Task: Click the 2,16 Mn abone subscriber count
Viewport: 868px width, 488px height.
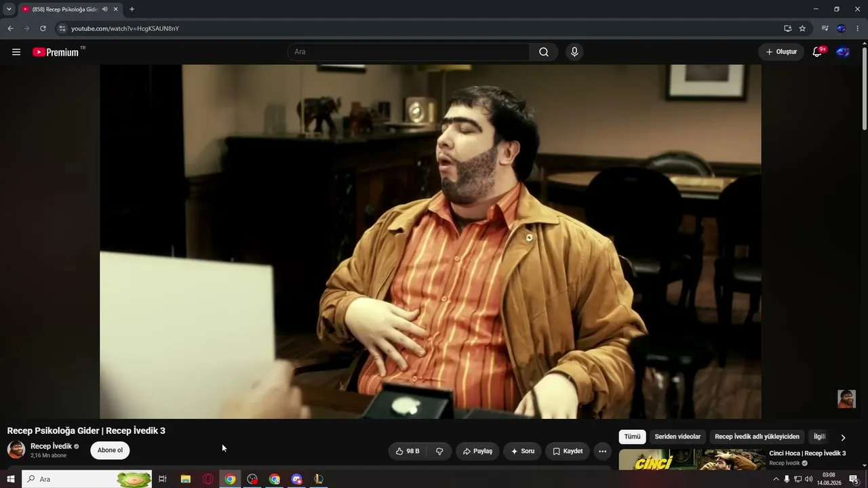Action: point(49,455)
